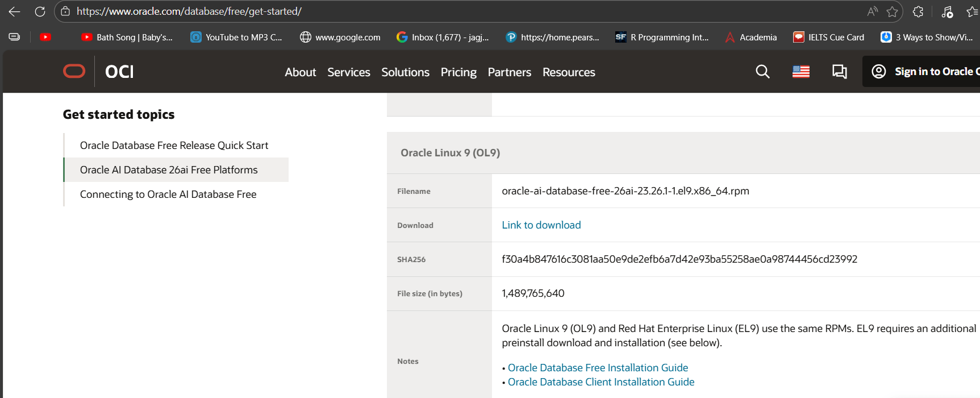
Task: Click Link to download for OL9
Action: coord(541,225)
